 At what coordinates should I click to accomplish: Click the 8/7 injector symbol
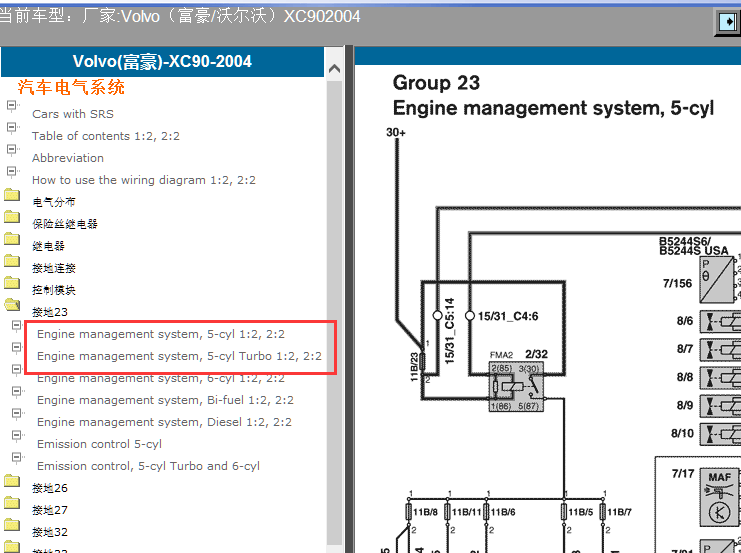tap(720, 350)
